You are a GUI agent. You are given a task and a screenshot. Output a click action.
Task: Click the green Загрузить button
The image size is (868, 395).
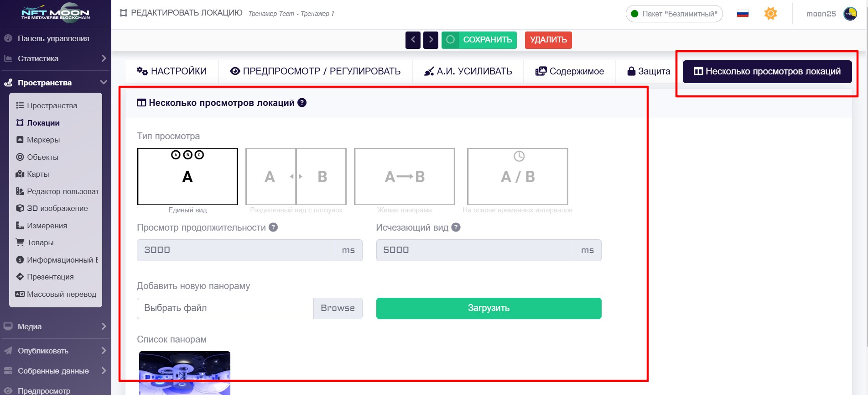tap(489, 308)
